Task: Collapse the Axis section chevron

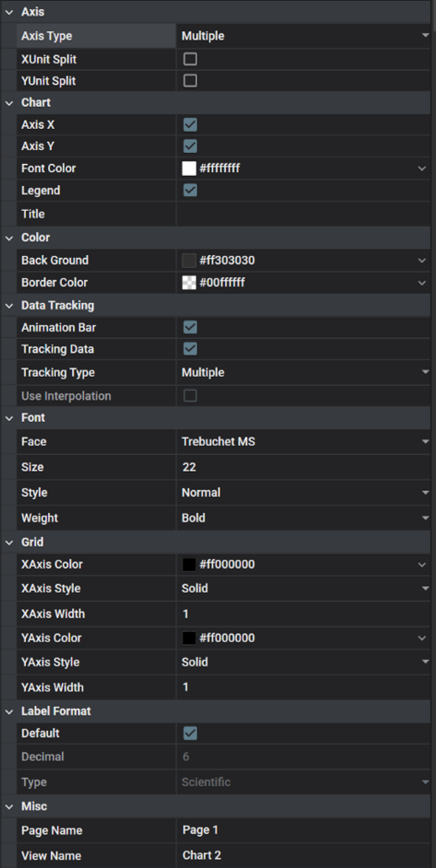Action: [x=9, y=12]
